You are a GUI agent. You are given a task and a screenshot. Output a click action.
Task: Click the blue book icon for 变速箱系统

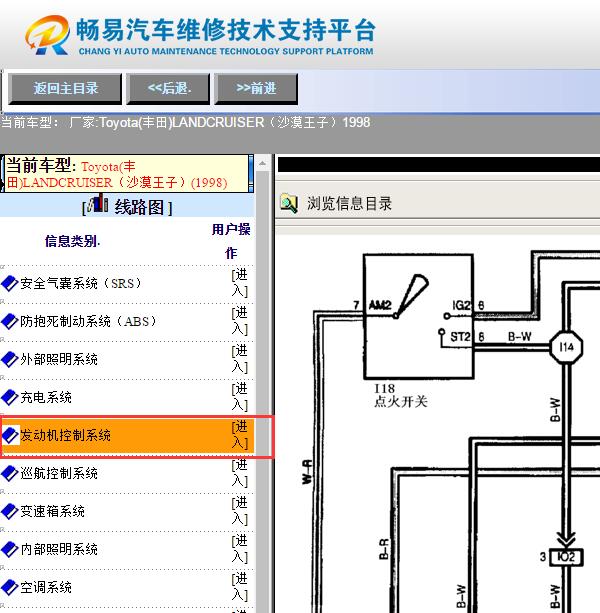(x=9, y=511)
